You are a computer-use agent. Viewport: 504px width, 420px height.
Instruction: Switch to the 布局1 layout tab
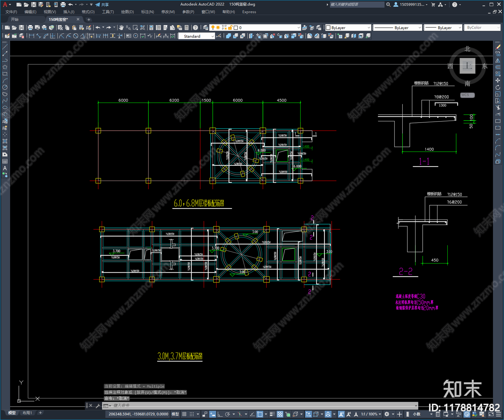click(x=27, y=413)
